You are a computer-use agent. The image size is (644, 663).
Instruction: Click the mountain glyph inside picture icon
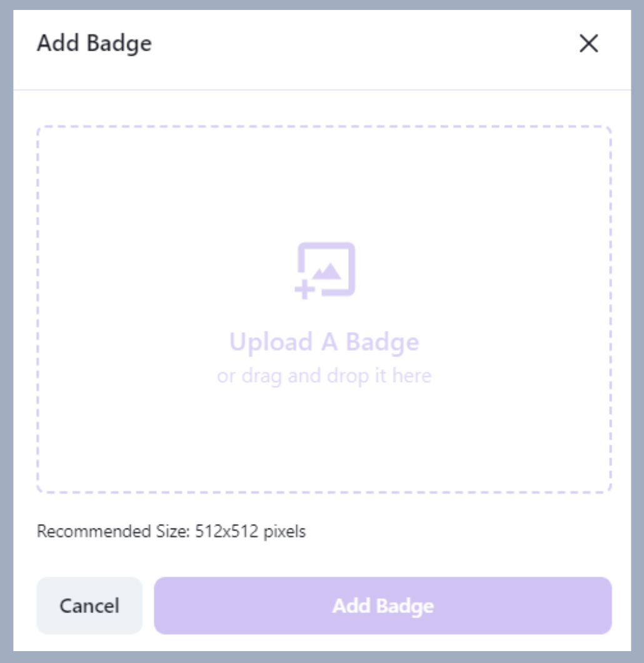click(x=326, y=271)
